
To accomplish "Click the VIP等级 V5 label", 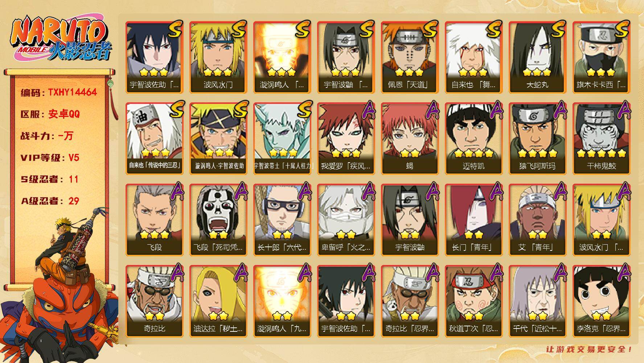I will [50, 158].
